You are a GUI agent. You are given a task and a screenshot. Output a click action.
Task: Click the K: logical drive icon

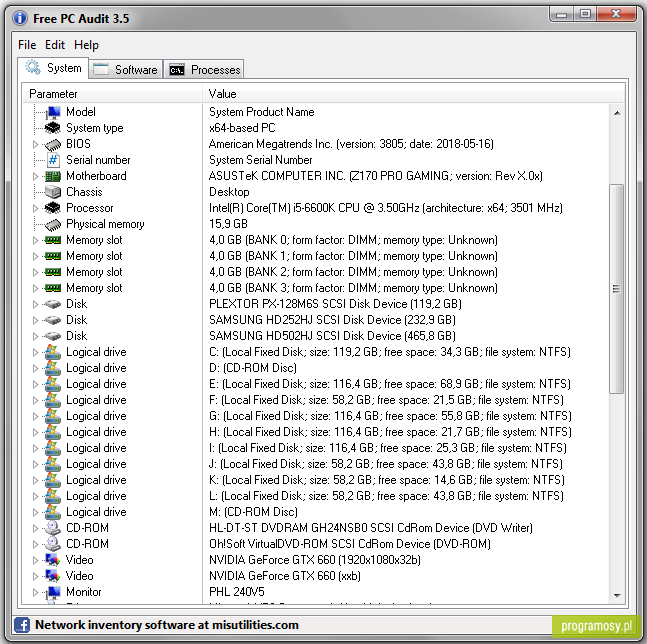[x=53, y=480]
